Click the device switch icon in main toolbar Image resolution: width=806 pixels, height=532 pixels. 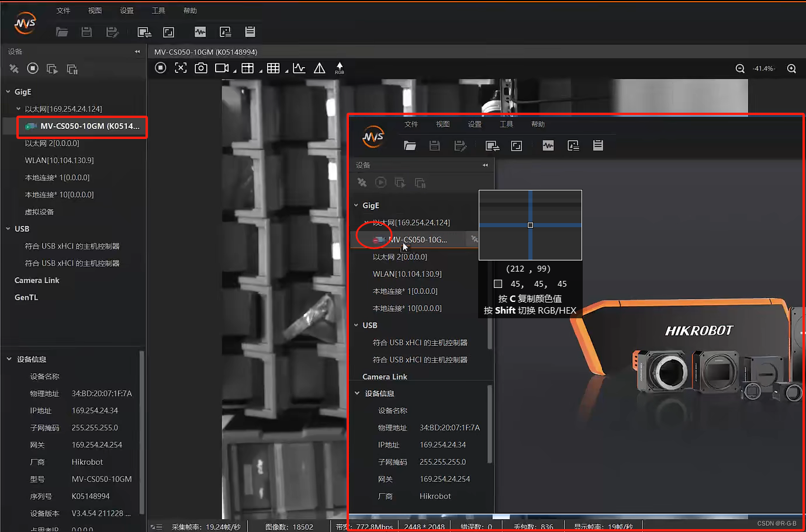144,32
